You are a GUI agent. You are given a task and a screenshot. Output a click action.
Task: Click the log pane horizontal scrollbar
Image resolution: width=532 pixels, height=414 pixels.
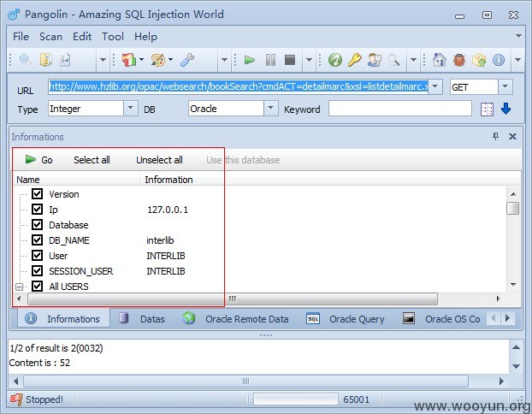[246, 381]
